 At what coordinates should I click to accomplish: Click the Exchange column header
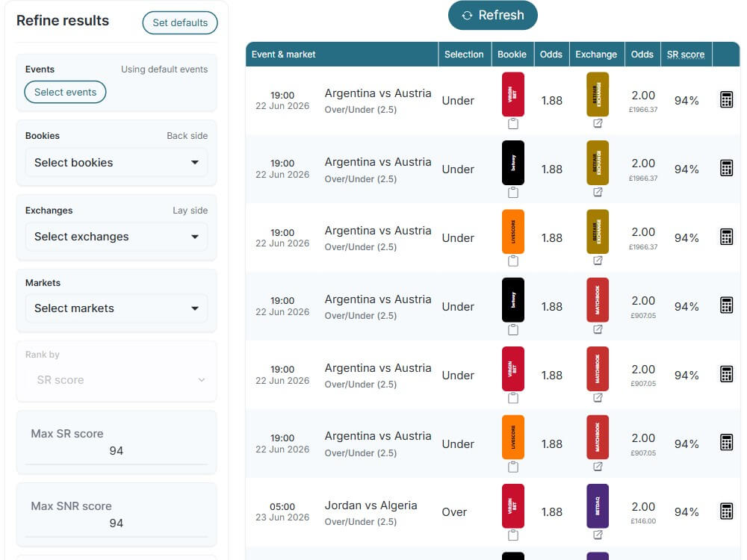tap(596, 55)
